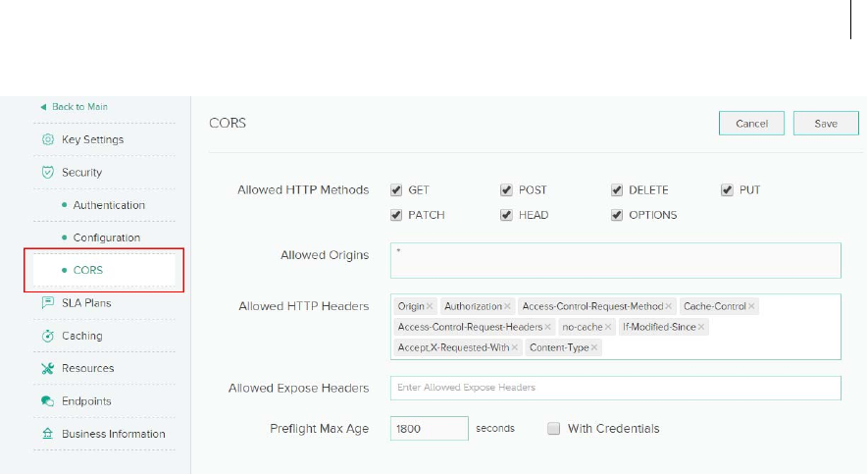Toggle the OPTIONS method checkbox
Screen dimensions: 868x474
click(x=617, y=215)
